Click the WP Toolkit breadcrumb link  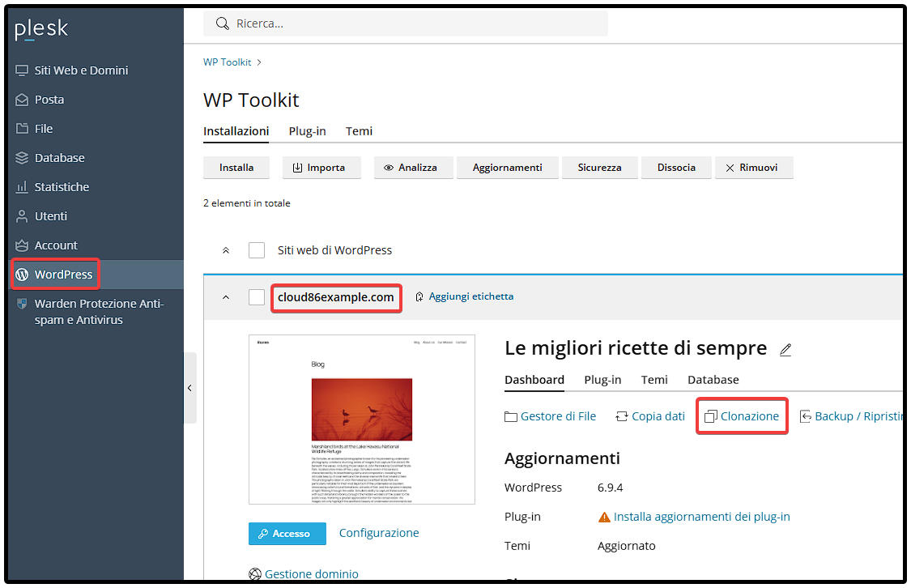pyautogui.click(x=228, y=62)
